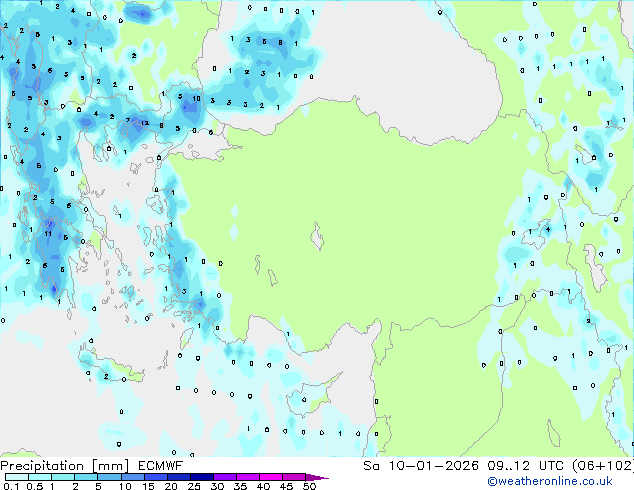Click the legend label '0.5'
This screenshot has width=634, height=490.
click(35, 486)
